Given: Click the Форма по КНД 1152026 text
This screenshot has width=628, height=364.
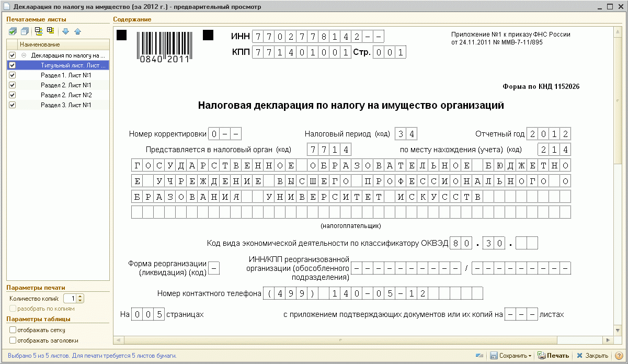Looking at the screenshot, I should click(541, 87).
